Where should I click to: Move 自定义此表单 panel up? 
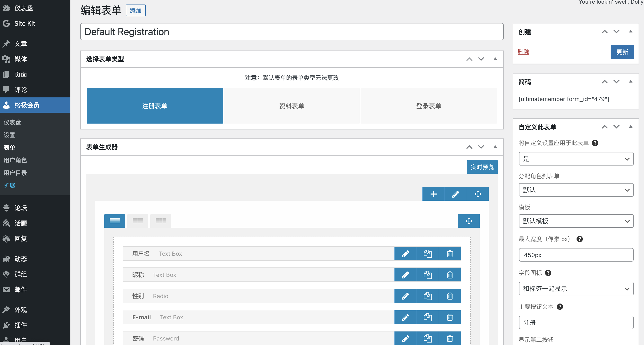coord(605,127)
